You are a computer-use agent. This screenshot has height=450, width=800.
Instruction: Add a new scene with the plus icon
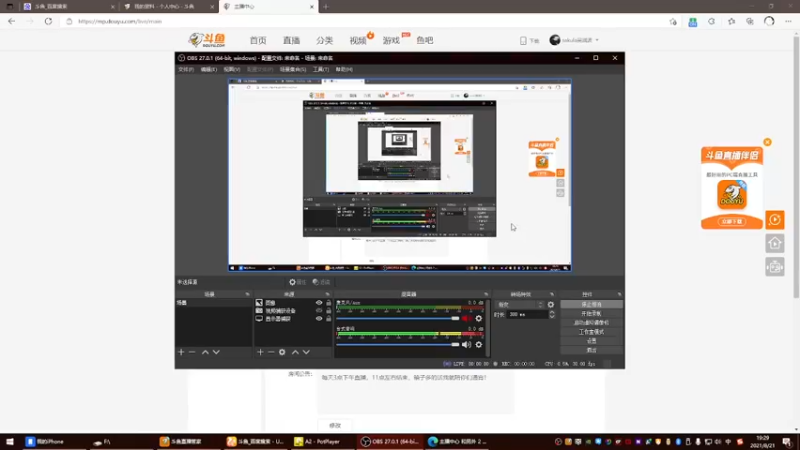coord(181,352)
